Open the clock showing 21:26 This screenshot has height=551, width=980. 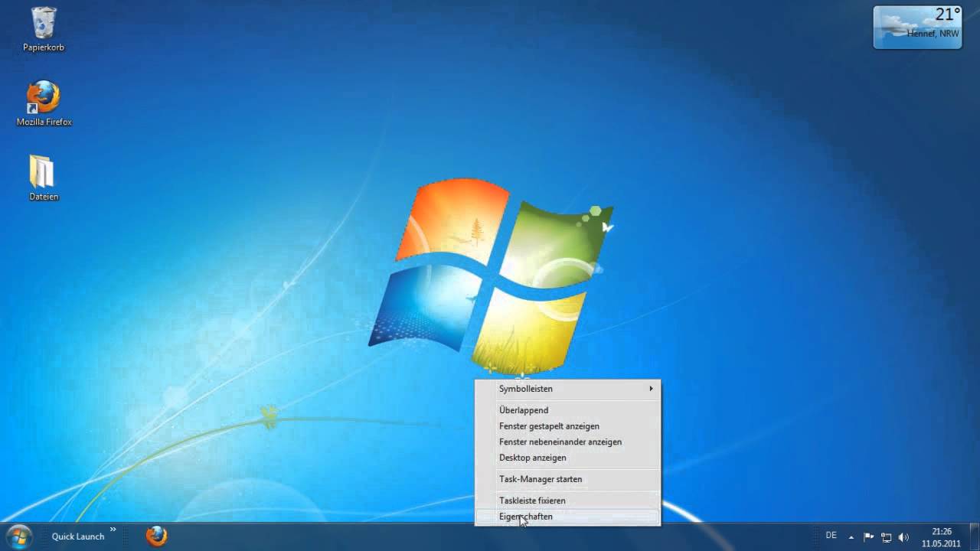pyautogui.click(x=942, y=537)
